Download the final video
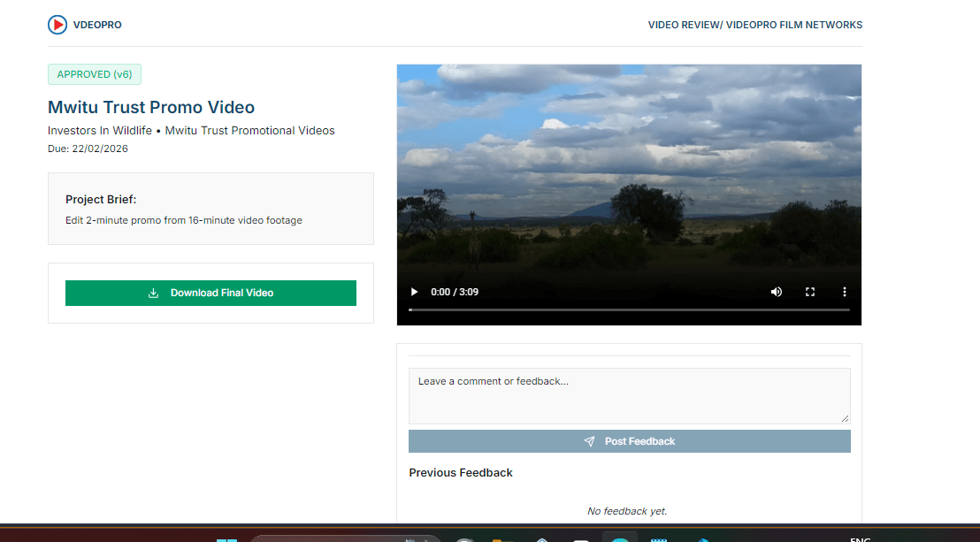 tap(211, 294)
